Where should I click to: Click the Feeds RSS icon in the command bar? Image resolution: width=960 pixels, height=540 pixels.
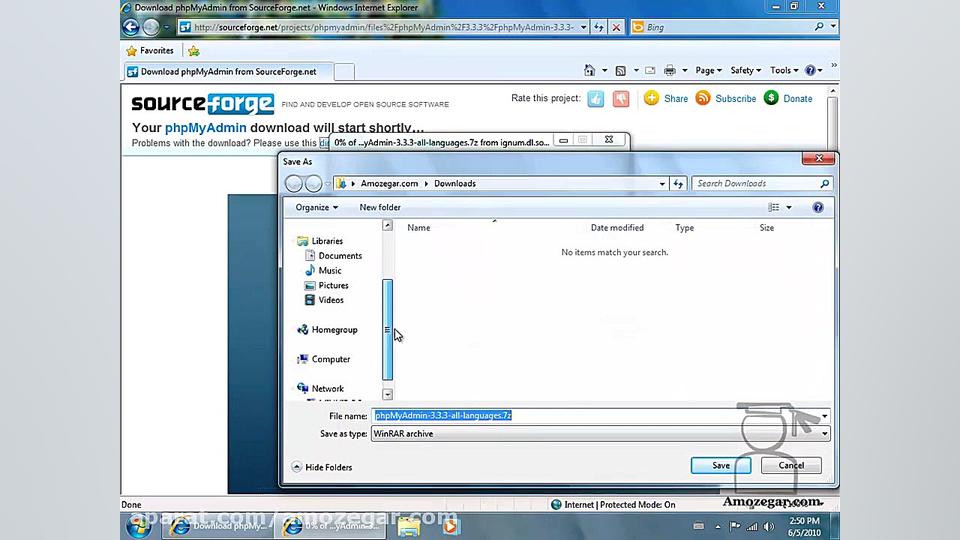point(621,70)
